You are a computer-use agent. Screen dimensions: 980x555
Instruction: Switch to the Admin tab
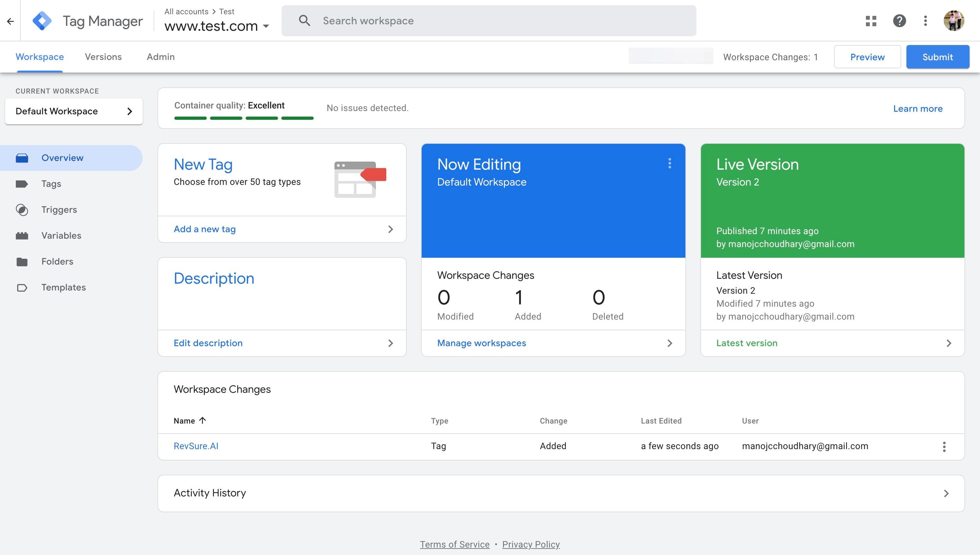click(x=161, y=57)
